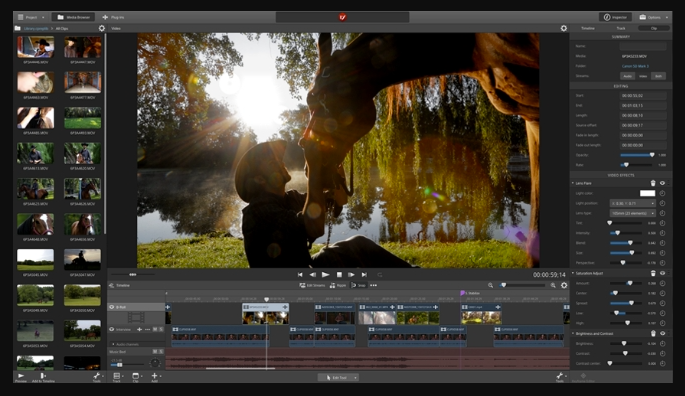The image size is (685, 396).
Task: Mute the Music Bed track
Action: click(x=155, y=351)
